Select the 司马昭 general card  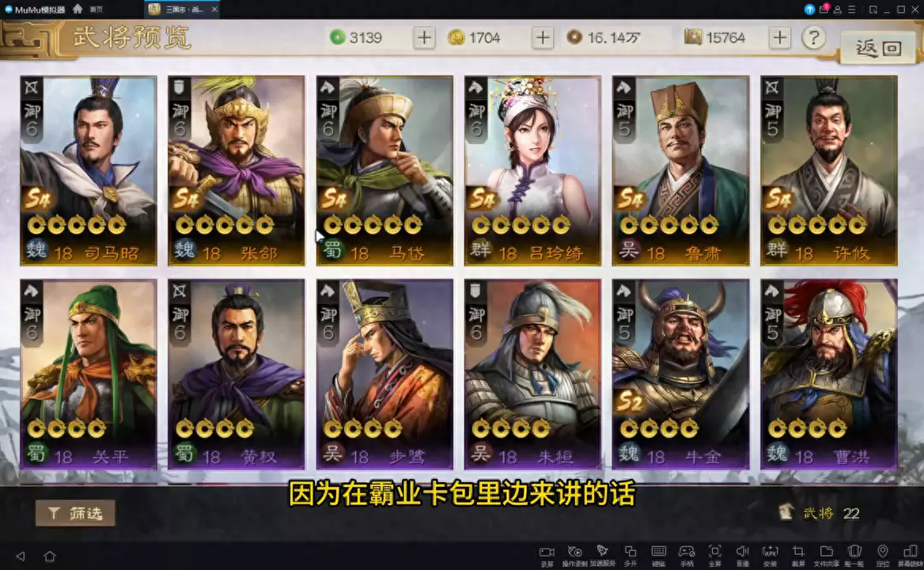pyautogui.click(x=89, y=171)
